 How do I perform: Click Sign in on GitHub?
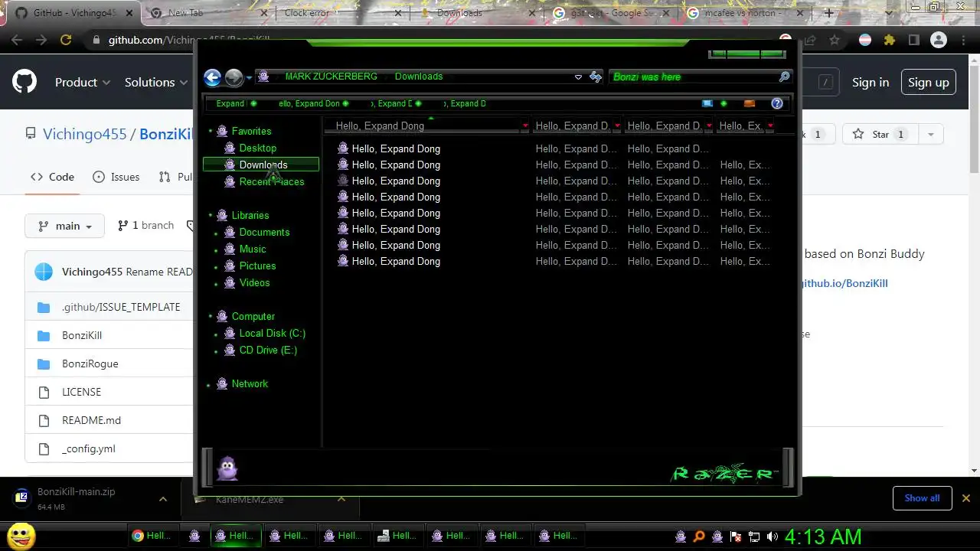click(x=871, y=82)
